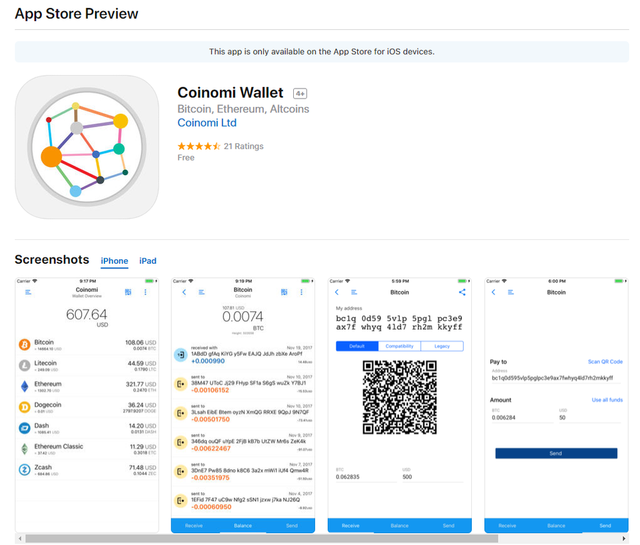640x545 pixels.
Task: Click the bc1q address text under My address
Action: point(399,323)
